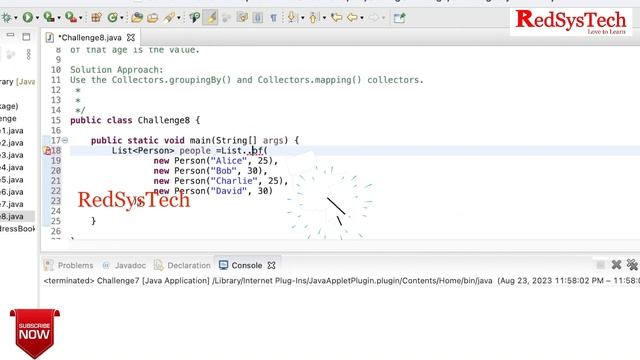
Task: Maximize the Package Explorer panel
Action: 26,37
